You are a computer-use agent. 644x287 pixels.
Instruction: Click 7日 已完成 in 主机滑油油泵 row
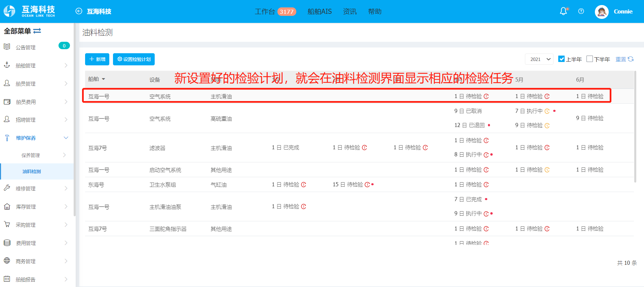coord(468,199)
